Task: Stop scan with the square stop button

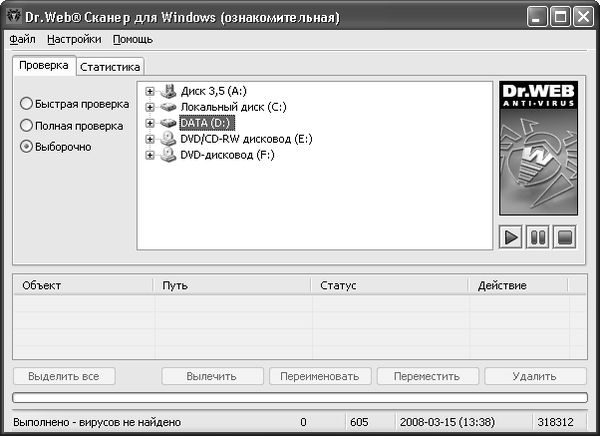Action: [564, 238]
